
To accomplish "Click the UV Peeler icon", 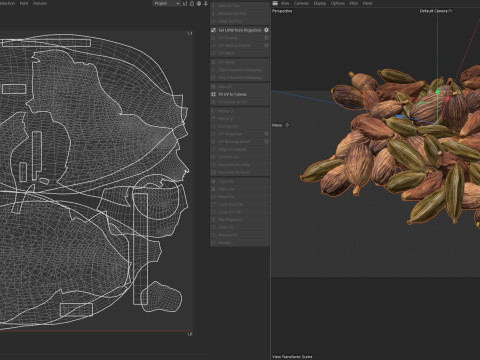I will click(x=214, y=62).
